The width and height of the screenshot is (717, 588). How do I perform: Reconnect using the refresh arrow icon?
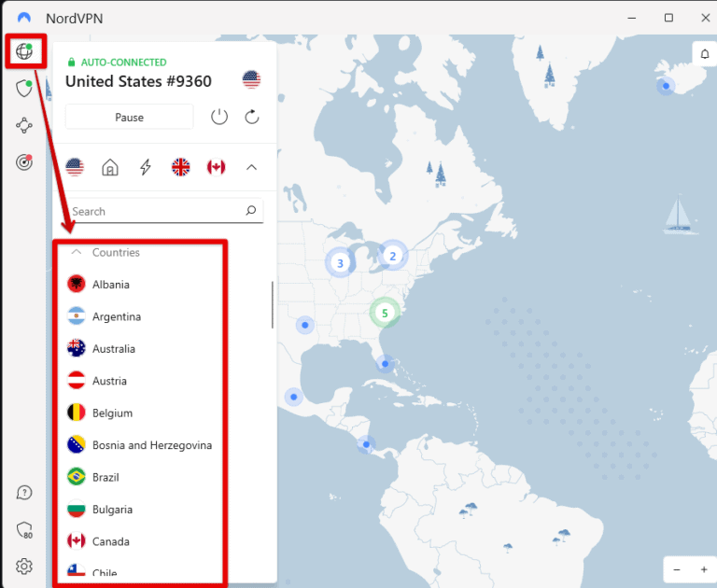(252, 117)
